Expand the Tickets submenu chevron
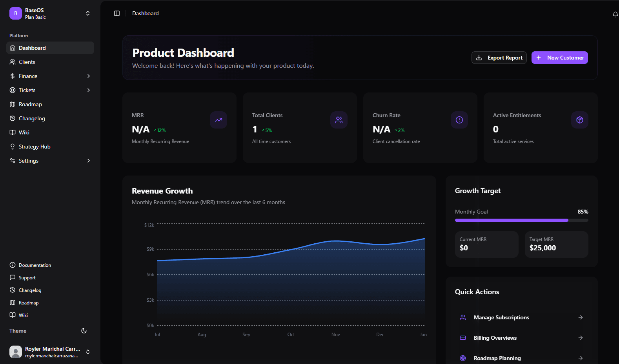Image resolution: width=619 pixels, height=364 pixels. [89, 90]
